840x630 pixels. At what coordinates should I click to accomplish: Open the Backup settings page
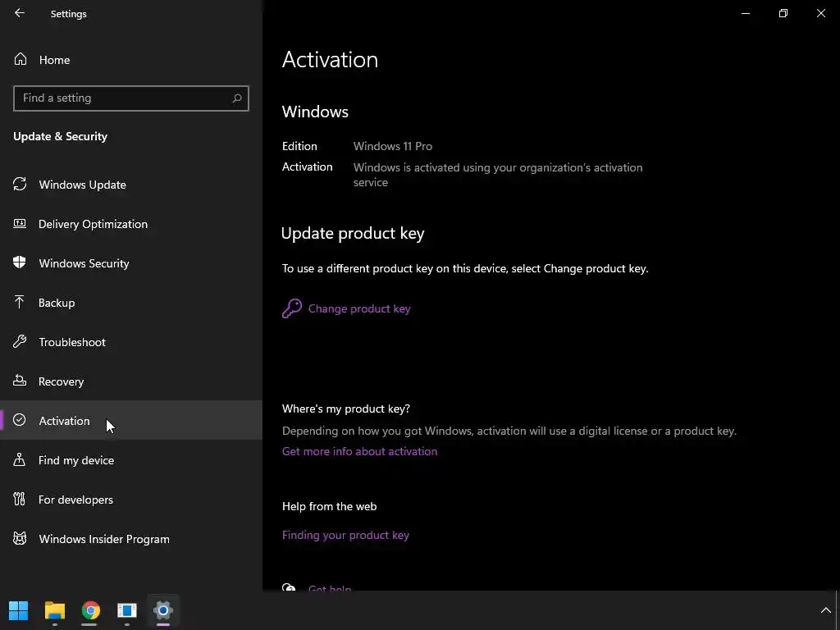pos(131,303)
